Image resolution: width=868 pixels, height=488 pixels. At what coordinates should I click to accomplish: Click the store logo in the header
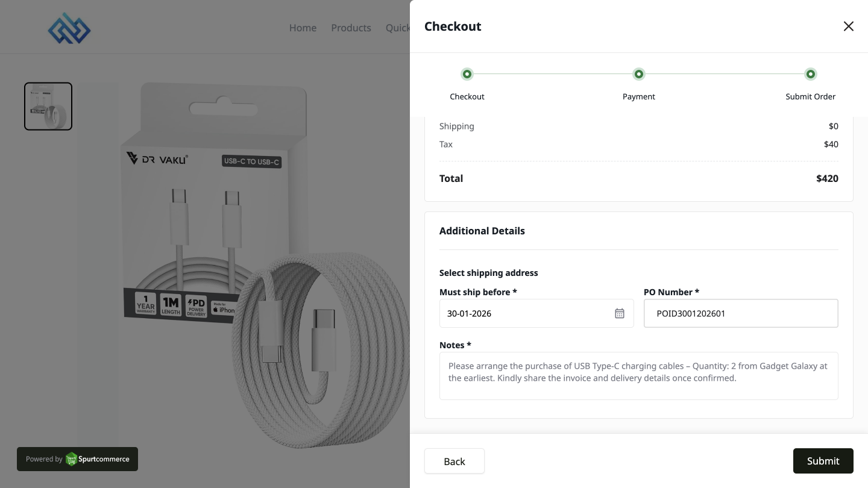[x=69, y=28]
